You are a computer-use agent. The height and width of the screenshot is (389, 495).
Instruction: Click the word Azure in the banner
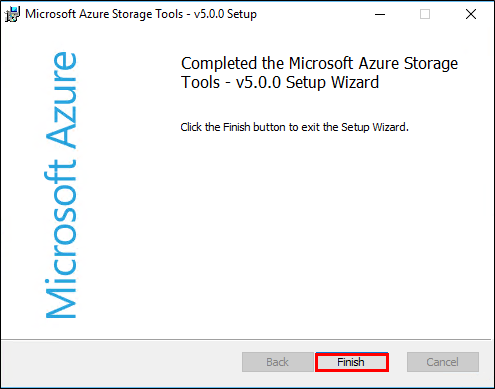(61, 100)
